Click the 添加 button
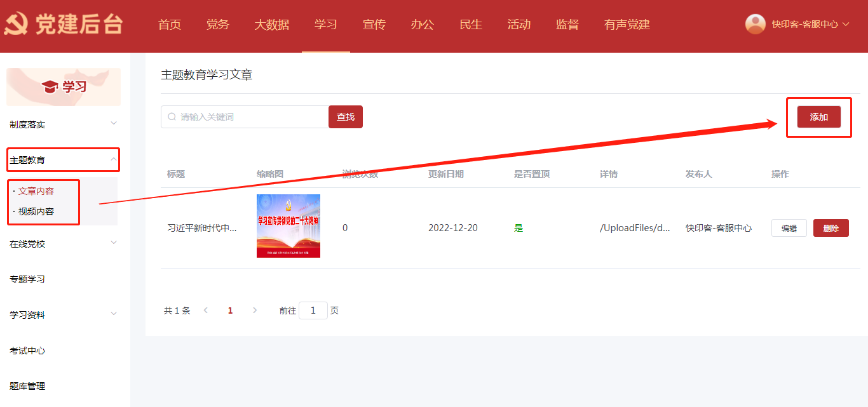This screenshot has width=868, height=407. (x=818, y=117)
